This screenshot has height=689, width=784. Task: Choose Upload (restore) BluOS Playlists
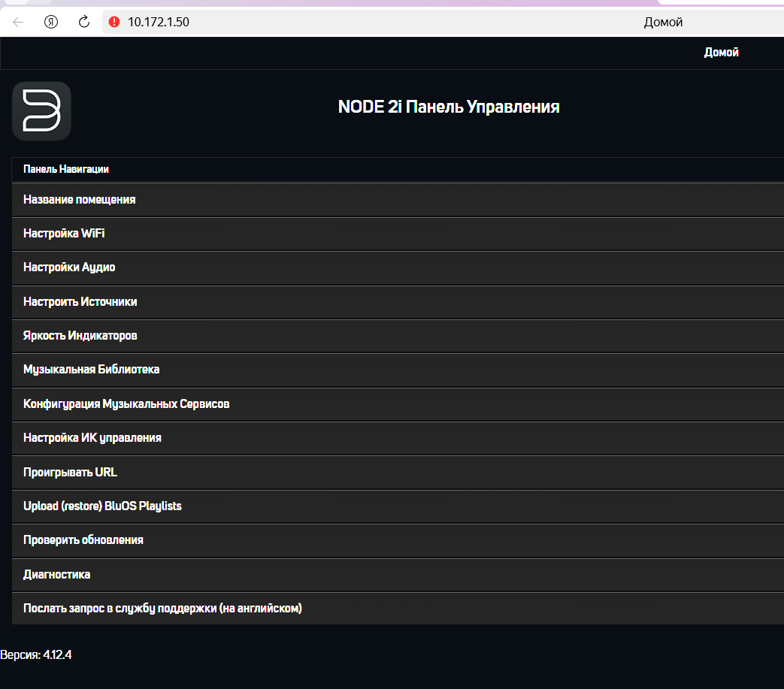(102, 506)
